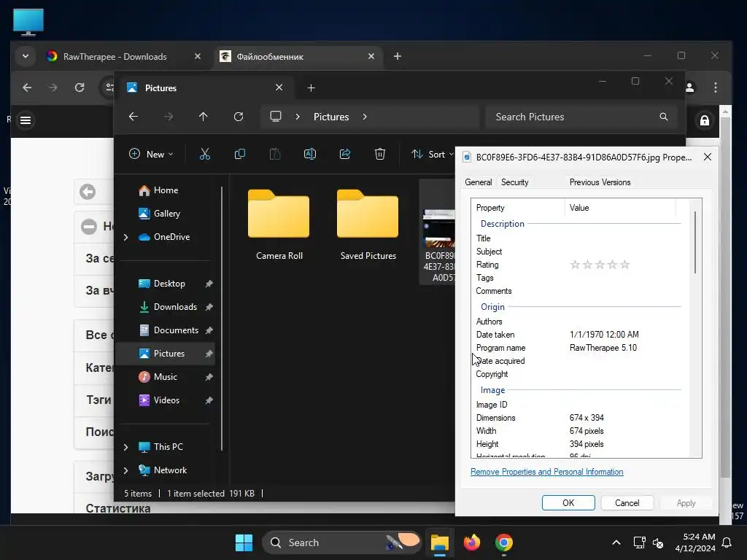Image resolution: width=747 pixels, height=560 pixels.
Task: Open the New dropdown menu in Explorer
Action: 151,154
